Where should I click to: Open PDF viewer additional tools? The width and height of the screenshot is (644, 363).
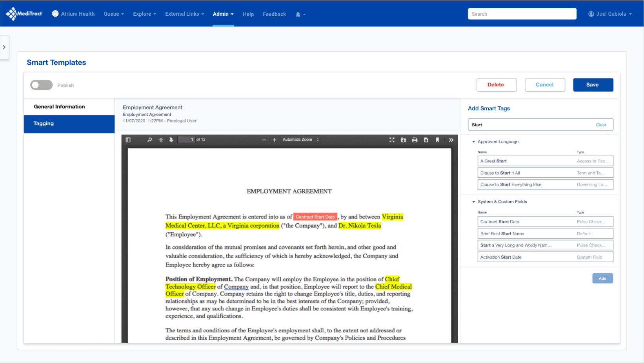coord(451,140)
